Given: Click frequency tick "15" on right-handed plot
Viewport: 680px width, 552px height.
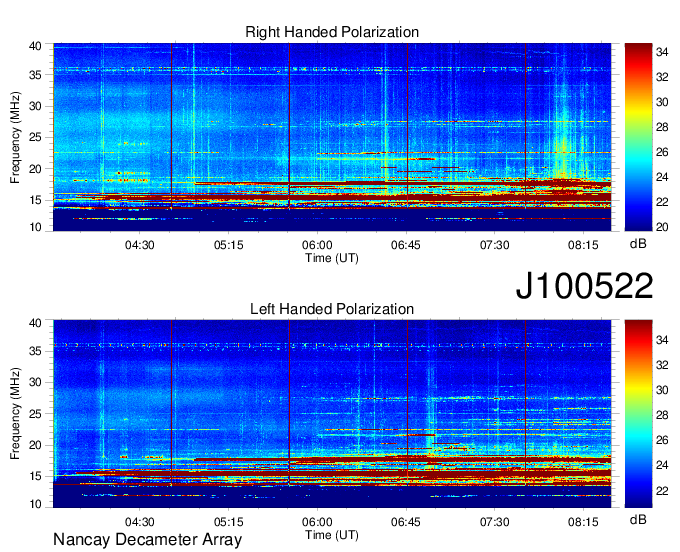Looking at the screenshot, I should (x=35, y=200).
